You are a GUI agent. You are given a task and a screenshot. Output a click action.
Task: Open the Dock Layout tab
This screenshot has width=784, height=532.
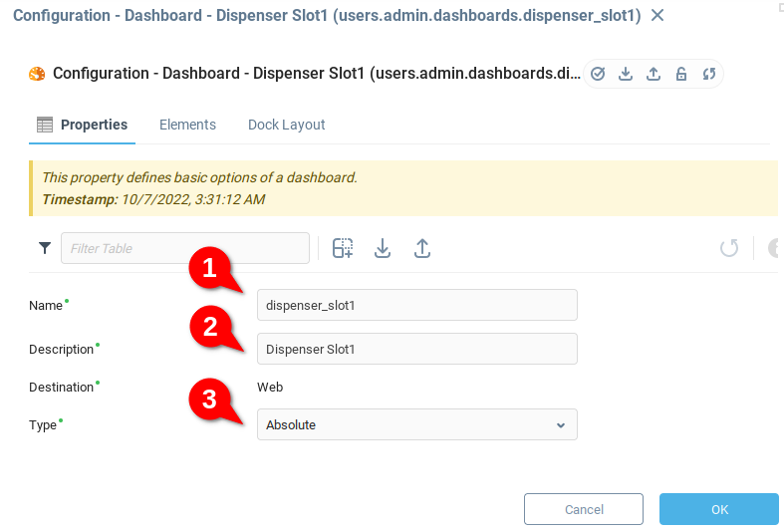(287, 125)
